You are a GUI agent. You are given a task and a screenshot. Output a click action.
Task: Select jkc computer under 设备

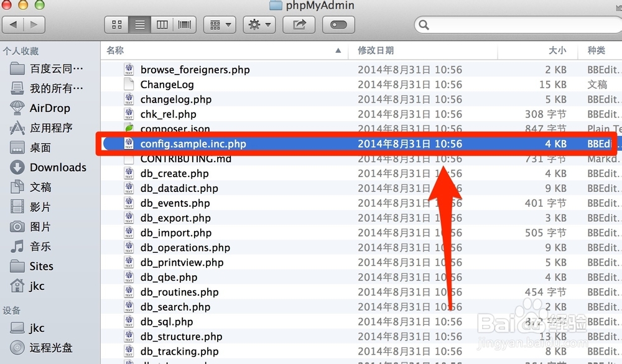click(27, 328)
